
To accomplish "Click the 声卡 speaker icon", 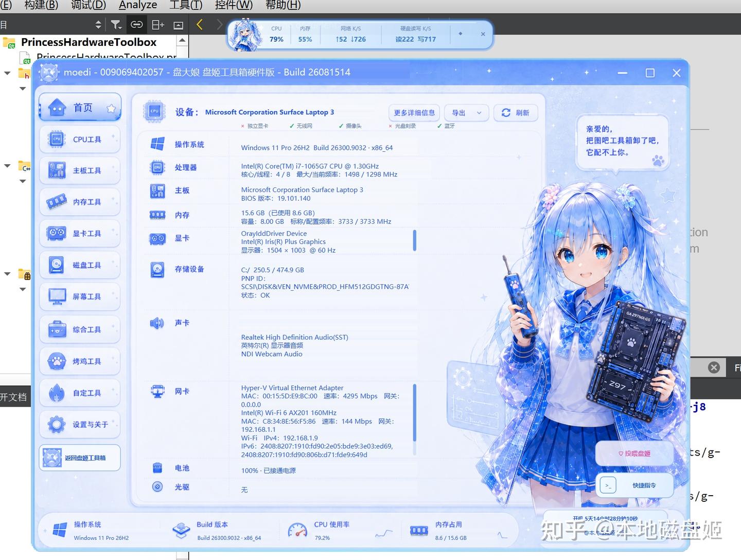I will (x=157, y=323).
